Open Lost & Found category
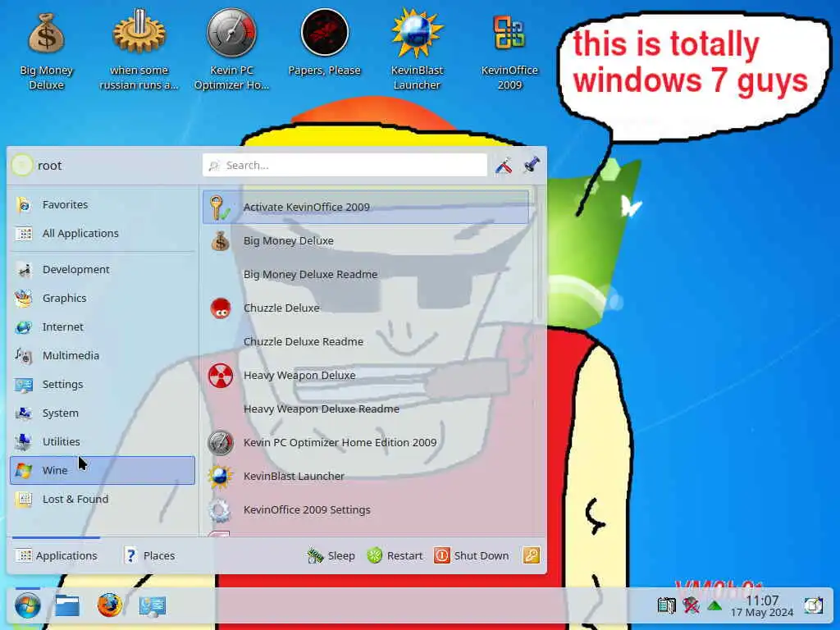Screen dimensions: 840x630 pyautogui.click(x=102, y=500)
